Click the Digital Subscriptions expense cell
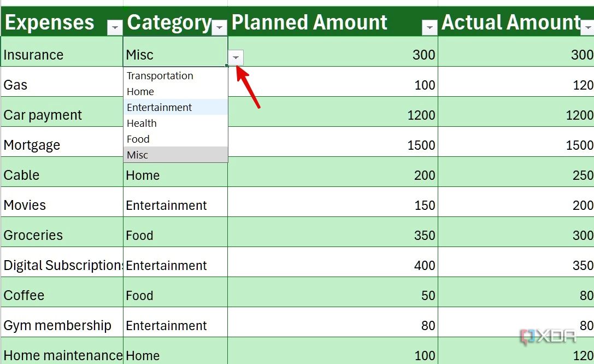The height and width of the screenshot is (364, 594). [60, 265]
